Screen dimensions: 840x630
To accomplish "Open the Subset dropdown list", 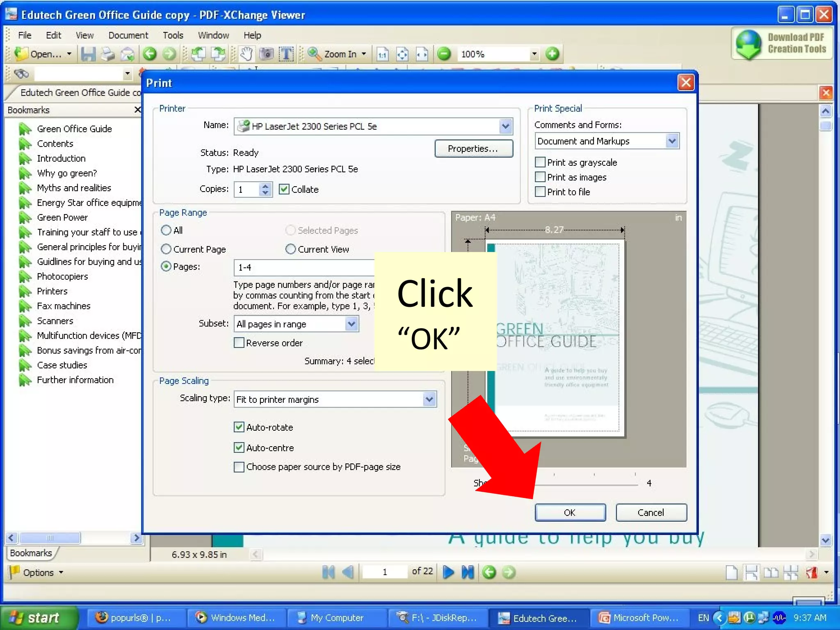I will [x=352, y=324].
